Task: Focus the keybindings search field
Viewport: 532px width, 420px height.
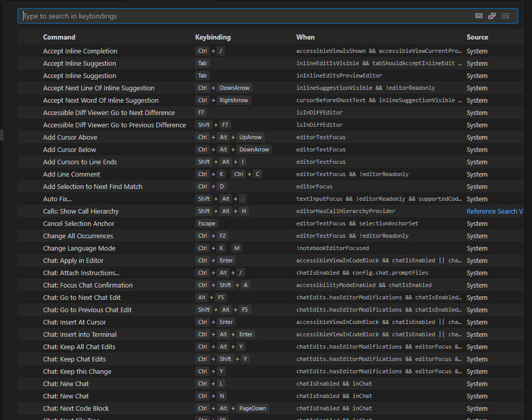Action: pos(246,16)
